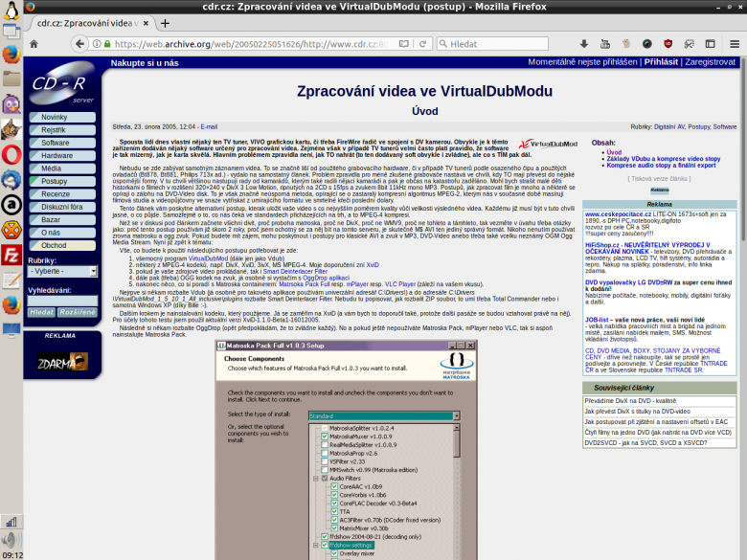
Task: Open the text editor notepad icon in the dock
Action: click(11, 280)
